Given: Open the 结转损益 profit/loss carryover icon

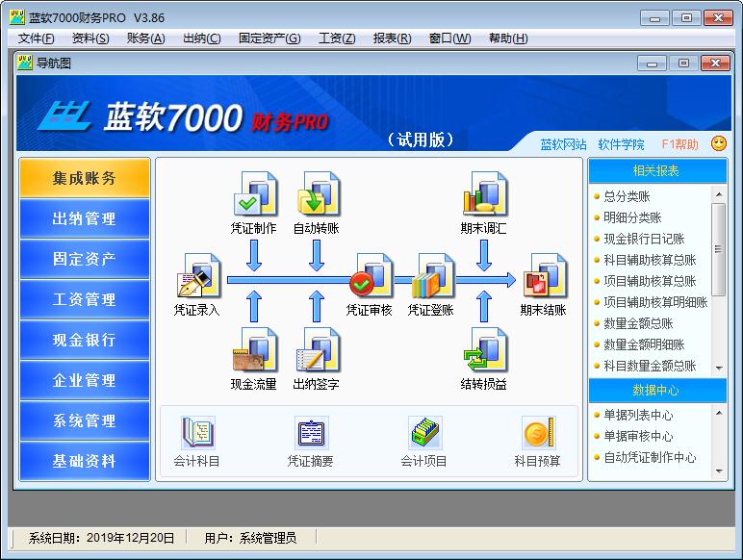Looking at the screenshot, I should point(484,349).
